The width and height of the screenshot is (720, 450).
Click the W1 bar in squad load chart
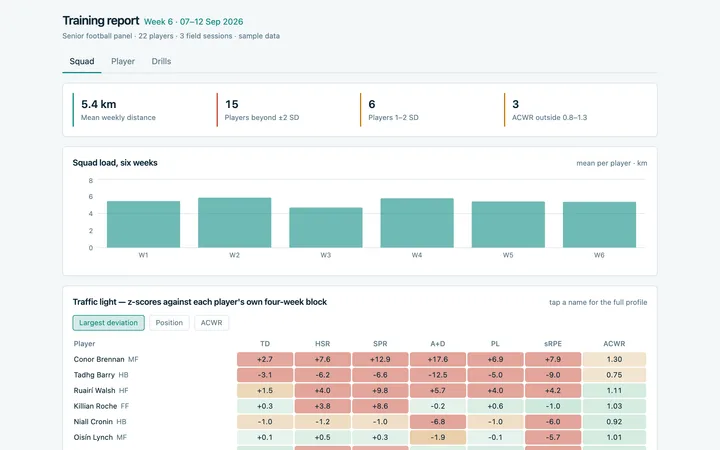click(143, 225)
